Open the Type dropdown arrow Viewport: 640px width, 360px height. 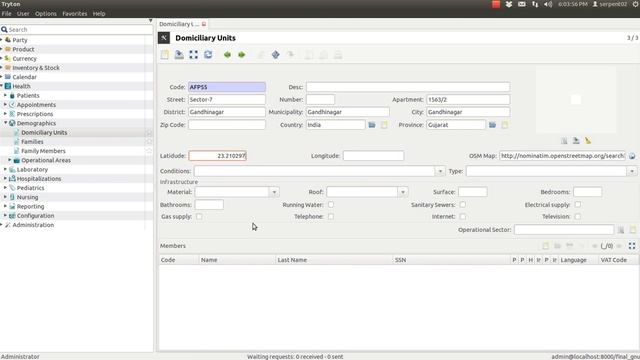click(632, 171)
